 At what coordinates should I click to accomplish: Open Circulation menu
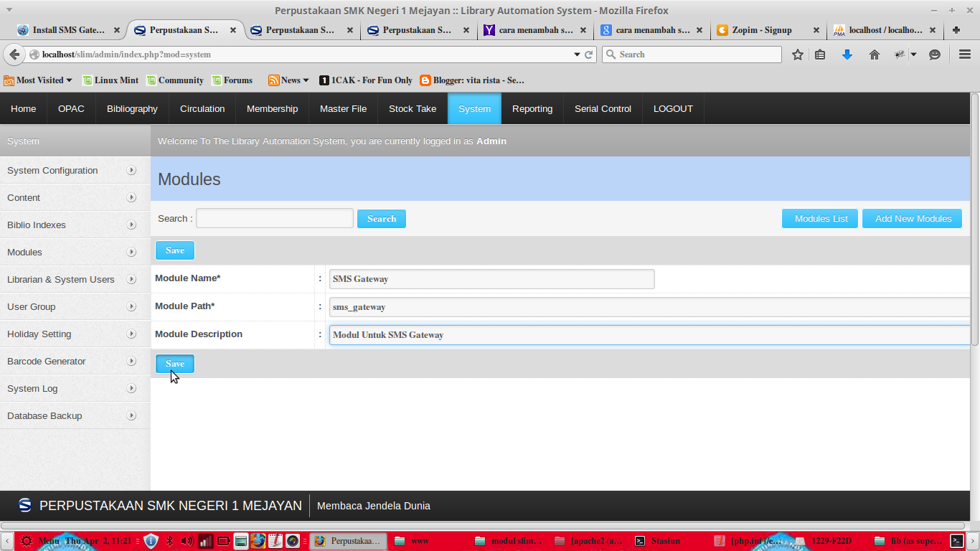coord(202,108)
